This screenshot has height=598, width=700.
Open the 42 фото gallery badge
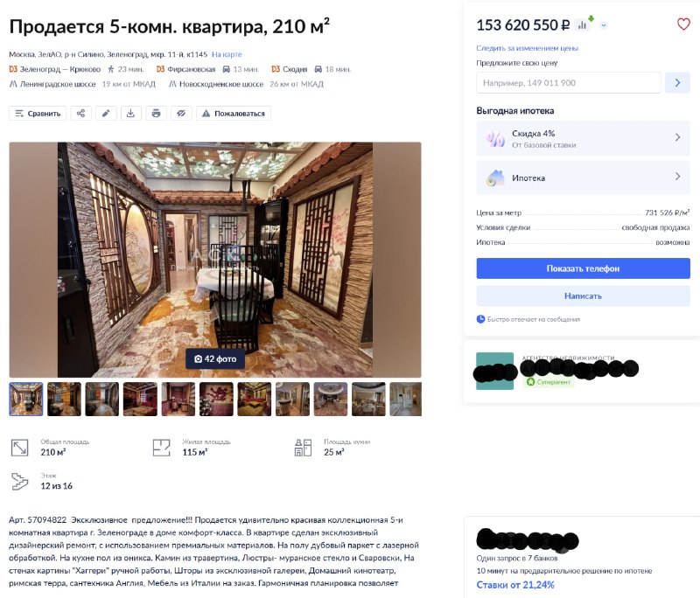215,358
